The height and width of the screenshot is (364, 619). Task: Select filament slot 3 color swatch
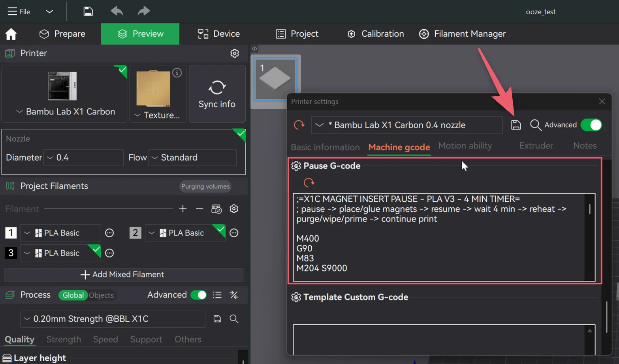coord(11,253)
